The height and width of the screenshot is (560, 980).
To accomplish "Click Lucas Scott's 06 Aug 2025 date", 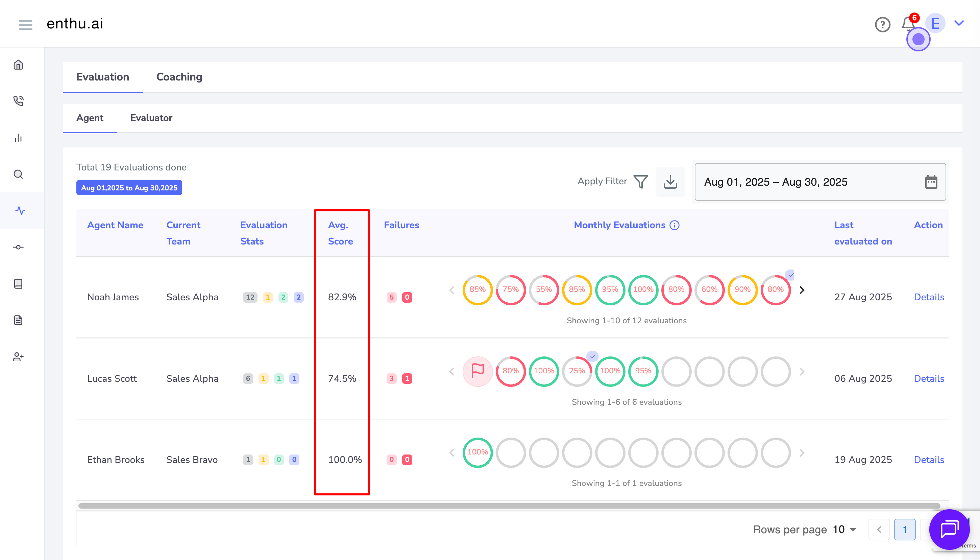I will (863, 378).
